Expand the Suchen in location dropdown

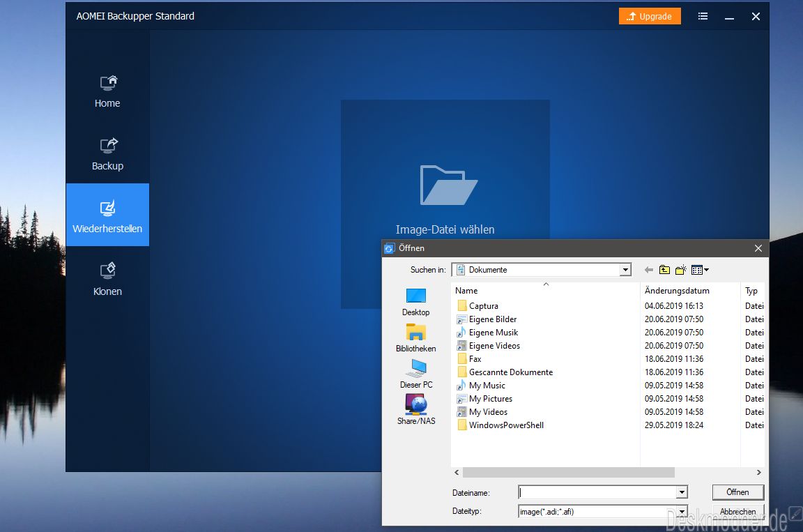(x=625, y=270)
